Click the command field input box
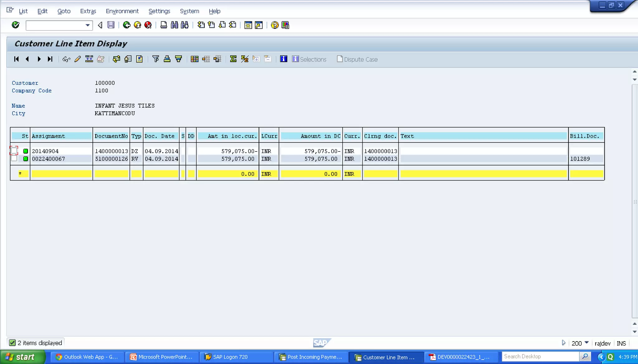 [x=55, y=25]
